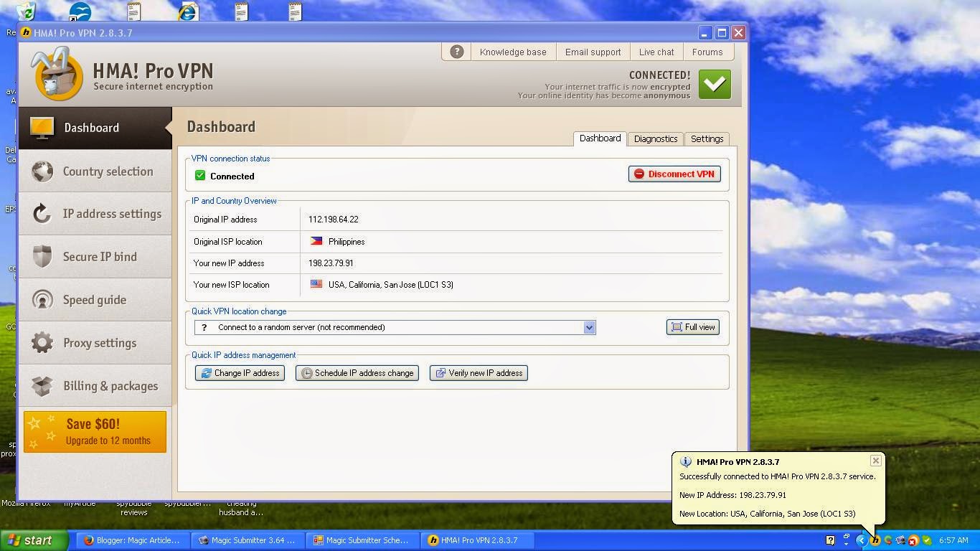Switch to the Dashboard tab

(600, 138)
